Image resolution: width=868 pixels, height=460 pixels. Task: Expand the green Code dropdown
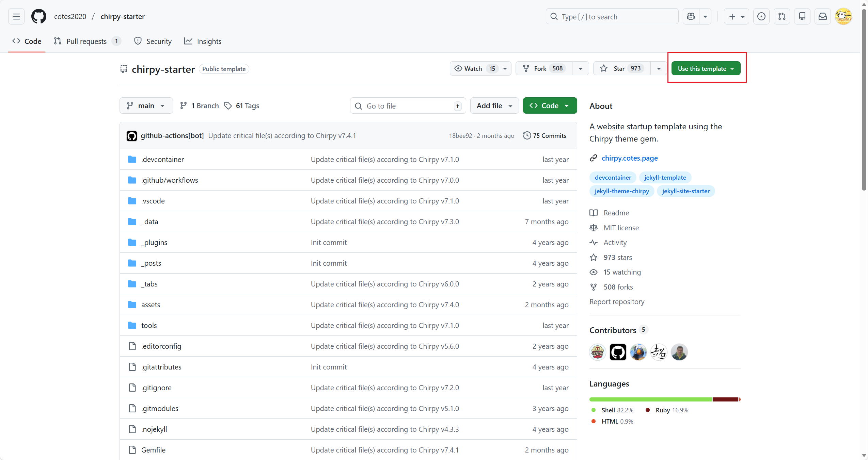tap(550, 106)
